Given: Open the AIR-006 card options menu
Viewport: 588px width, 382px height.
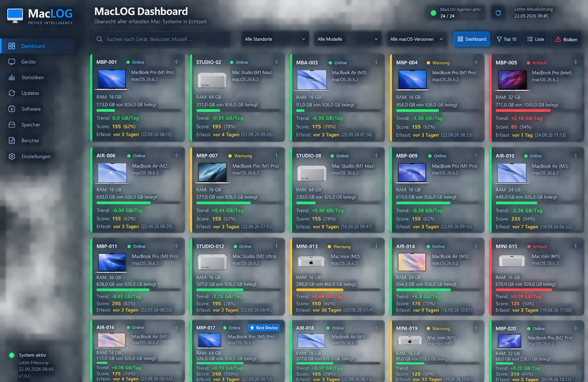Looking at the screenshot, I should [x=176, y=155].
